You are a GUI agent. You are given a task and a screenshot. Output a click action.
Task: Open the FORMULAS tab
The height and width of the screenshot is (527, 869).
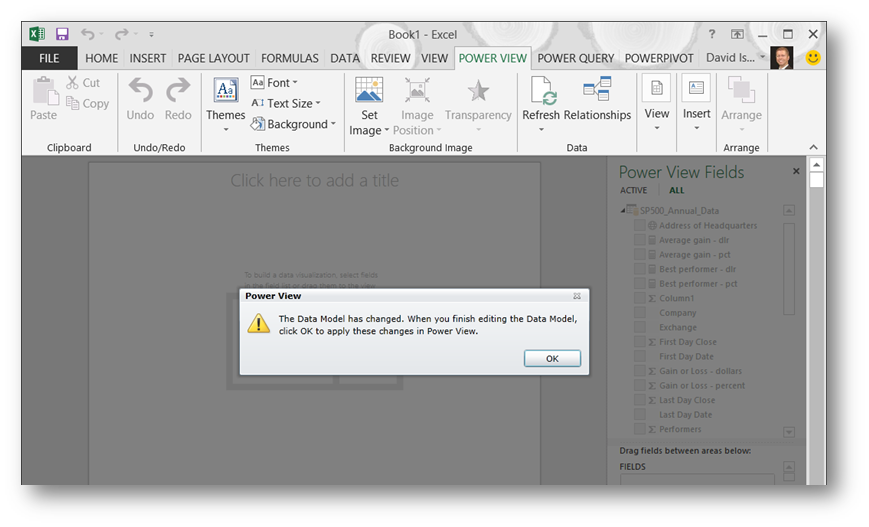point(290,58)
